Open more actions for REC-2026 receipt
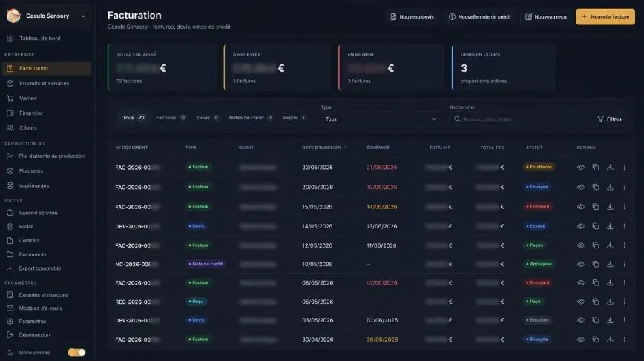Screen dimensions: 644x361 pos(624,302)
